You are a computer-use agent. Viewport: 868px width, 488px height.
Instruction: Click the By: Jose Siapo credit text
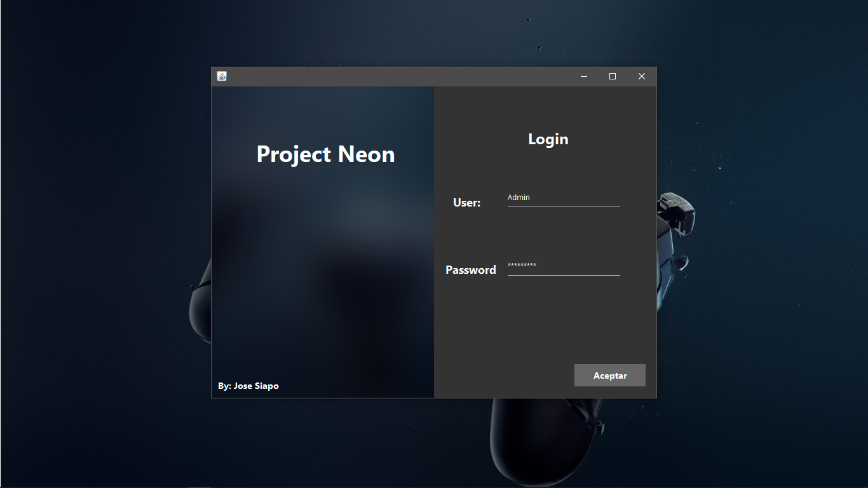pos(248,386)
